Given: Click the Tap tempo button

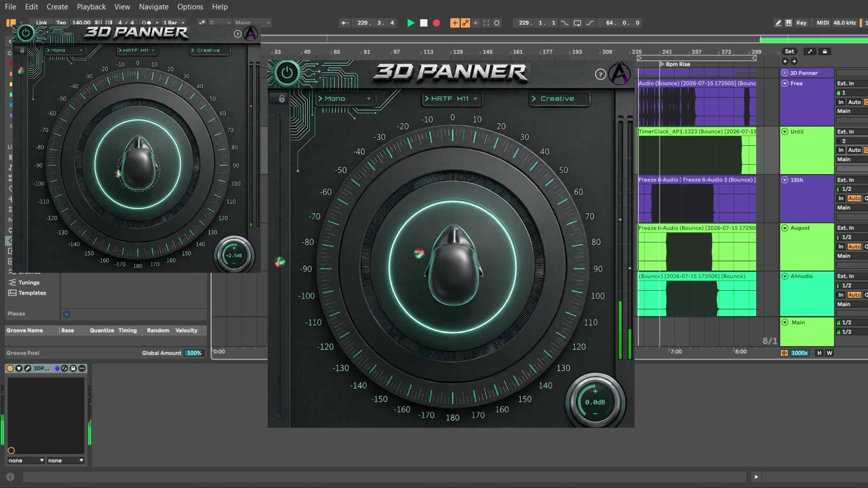Looking at the screenshot, I should [x=61, y=23].
